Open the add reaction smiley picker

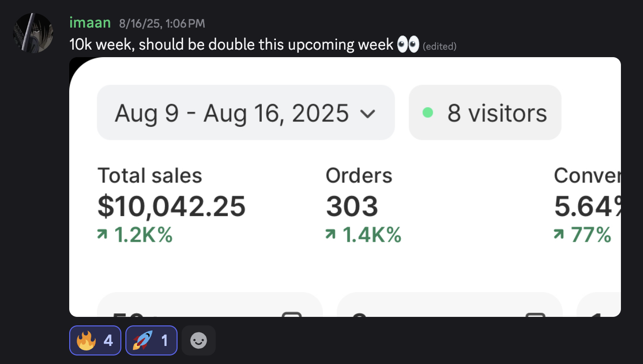tap(199, 340)
